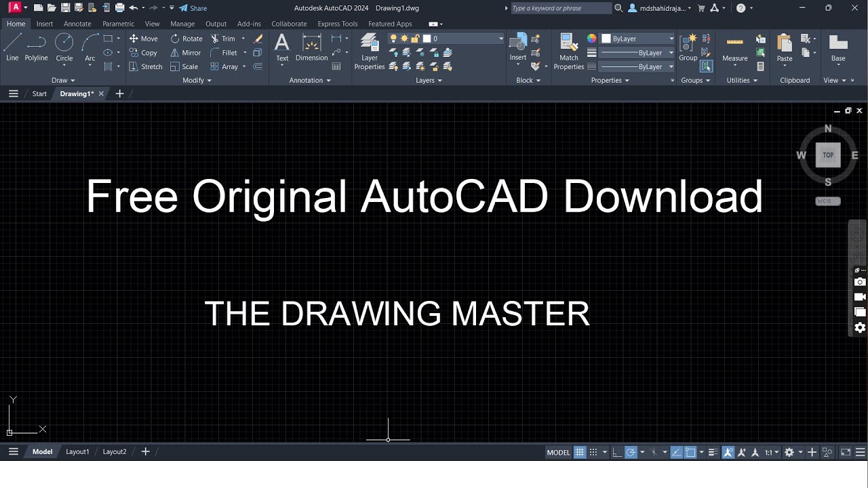
Task: Toggle annotation objects visibility in status bar
Action: 728,452
